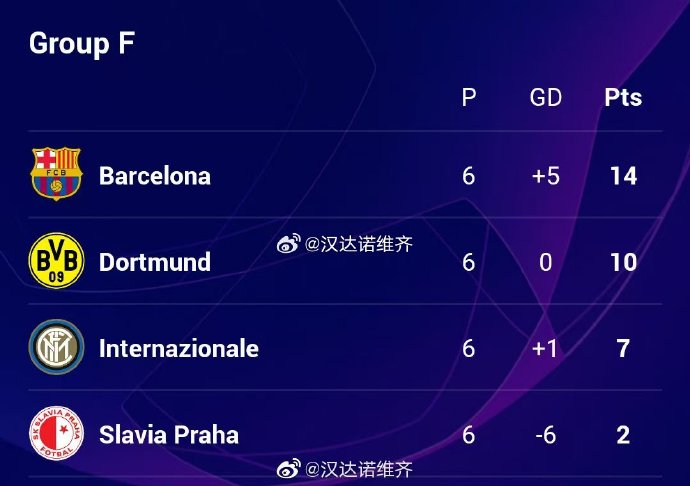Image resolution: width=690 pixels, height=486 pixels.
Task: Click the Slavia Praha crest
Action: point(56,433)
